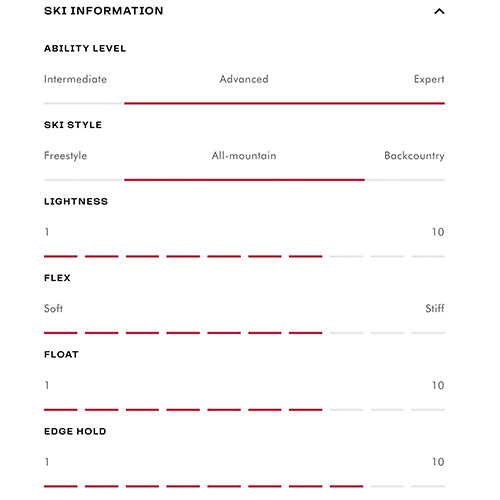
Task: Click the Float scale maximum 10 label
Action: click(438, 385)
